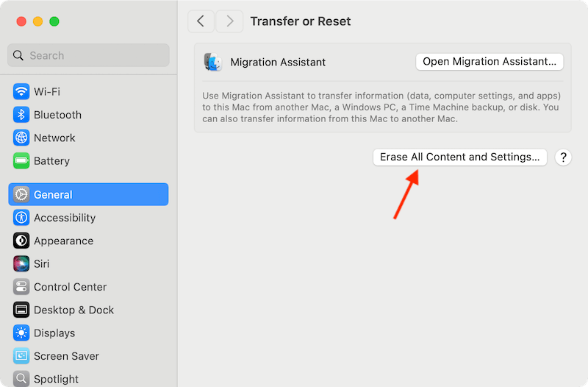Screen dimensions: 588x387
Task: Go back using the left chevron
Action: pyautogui.click(x=201, y=21)
